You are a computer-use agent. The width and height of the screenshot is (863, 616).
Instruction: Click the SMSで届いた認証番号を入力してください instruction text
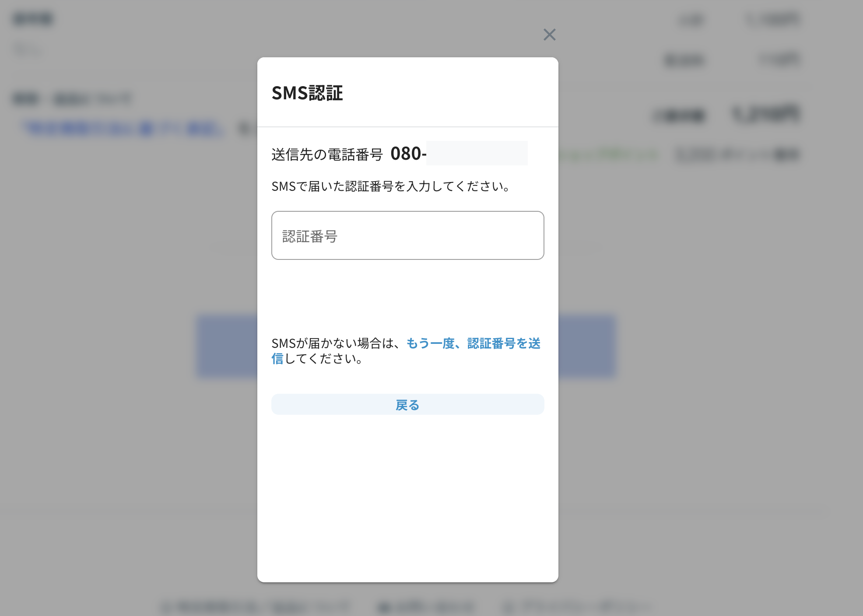(x=391, y=186)
